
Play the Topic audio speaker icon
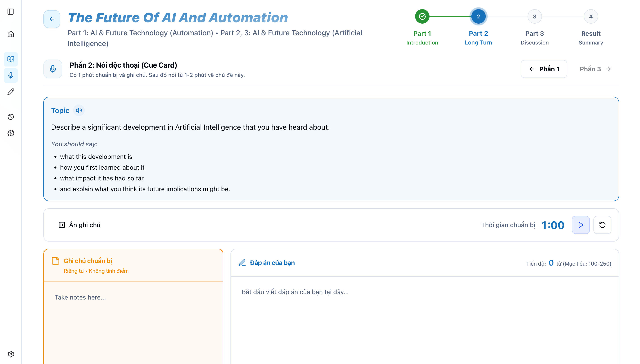[x=79, y=110]
